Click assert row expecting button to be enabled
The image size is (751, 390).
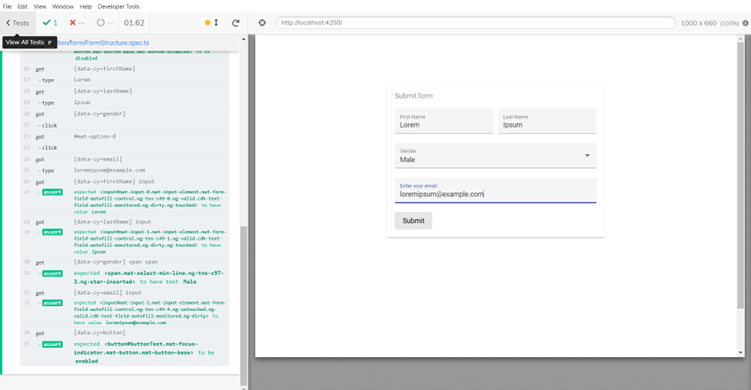[x=125, y=352]
